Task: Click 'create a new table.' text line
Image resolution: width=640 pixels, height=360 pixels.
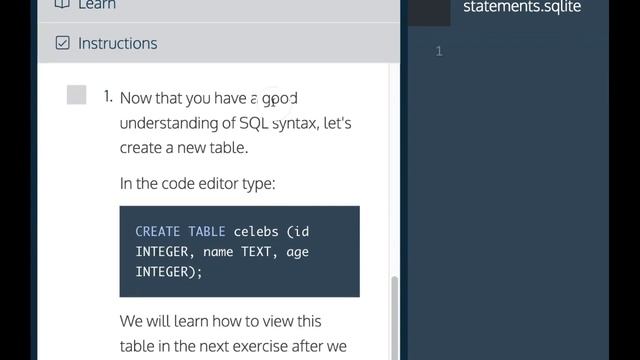Action: click(x=184, y=148)
